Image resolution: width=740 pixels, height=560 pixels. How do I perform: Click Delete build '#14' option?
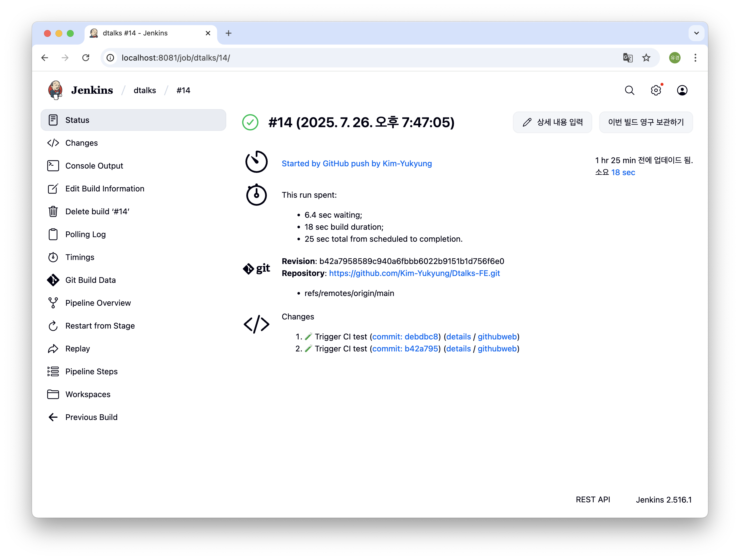97,212
